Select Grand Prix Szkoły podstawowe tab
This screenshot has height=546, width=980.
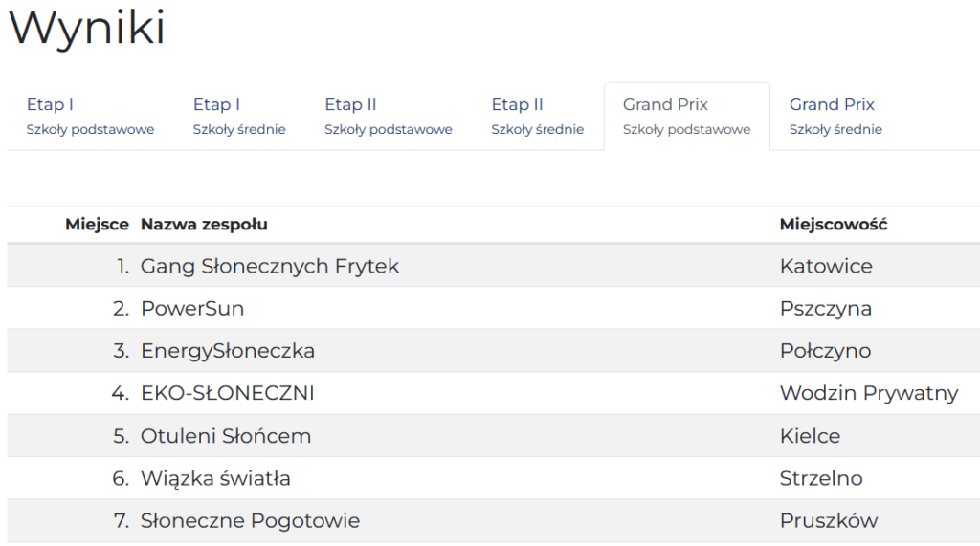pos(686,116)
